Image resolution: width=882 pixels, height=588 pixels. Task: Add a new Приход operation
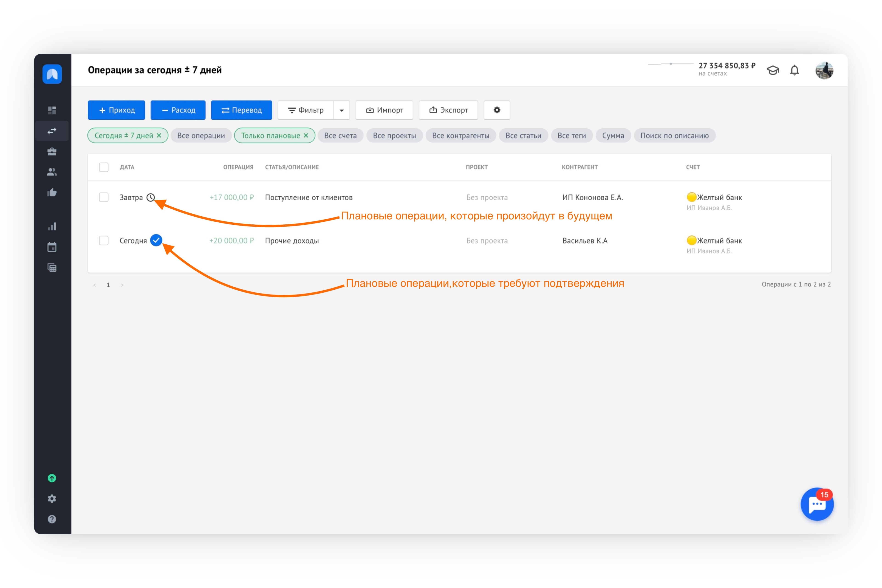click(x=117, y=110)
